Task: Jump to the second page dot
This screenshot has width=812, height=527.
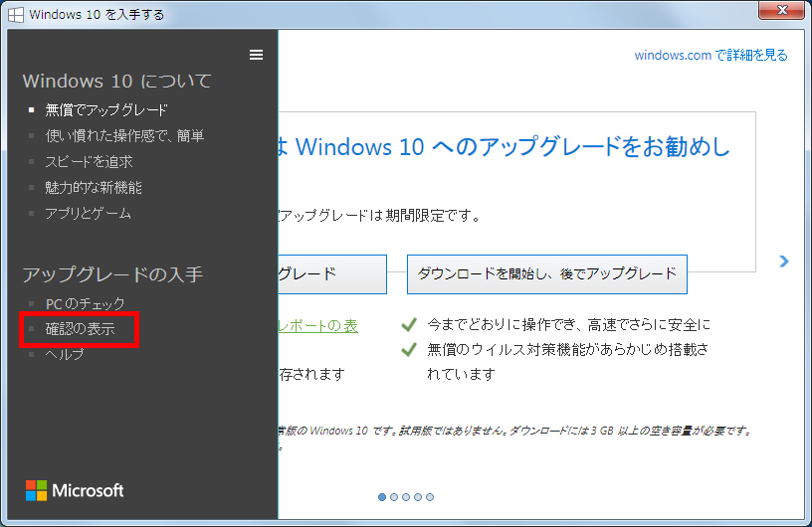Action: [x=394, y=497]
